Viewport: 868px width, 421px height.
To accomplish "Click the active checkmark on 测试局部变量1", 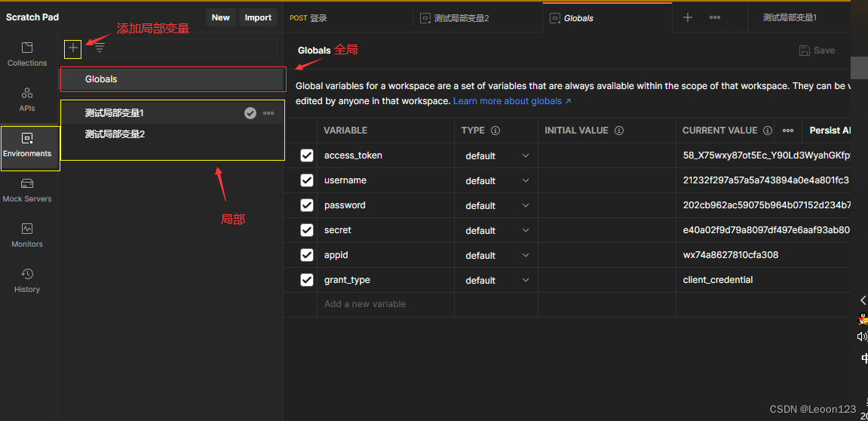I will tap(250, 113).
